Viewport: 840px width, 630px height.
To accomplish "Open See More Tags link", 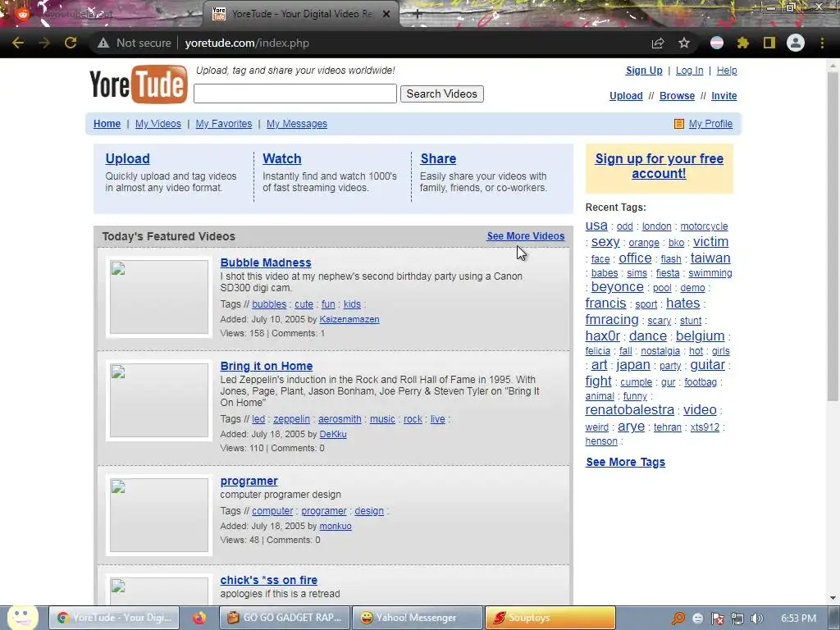I will (626, 462).
